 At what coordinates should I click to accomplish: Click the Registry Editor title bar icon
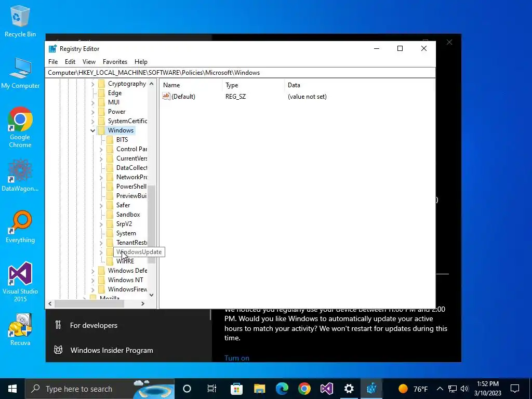(52, 48)
